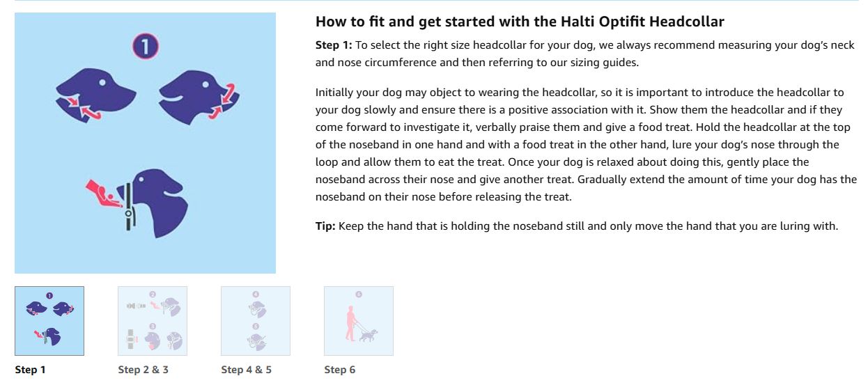868x392 pixels.
Task: Click the dog head showing nose measurement arrows
Action: tap(93, 92)
